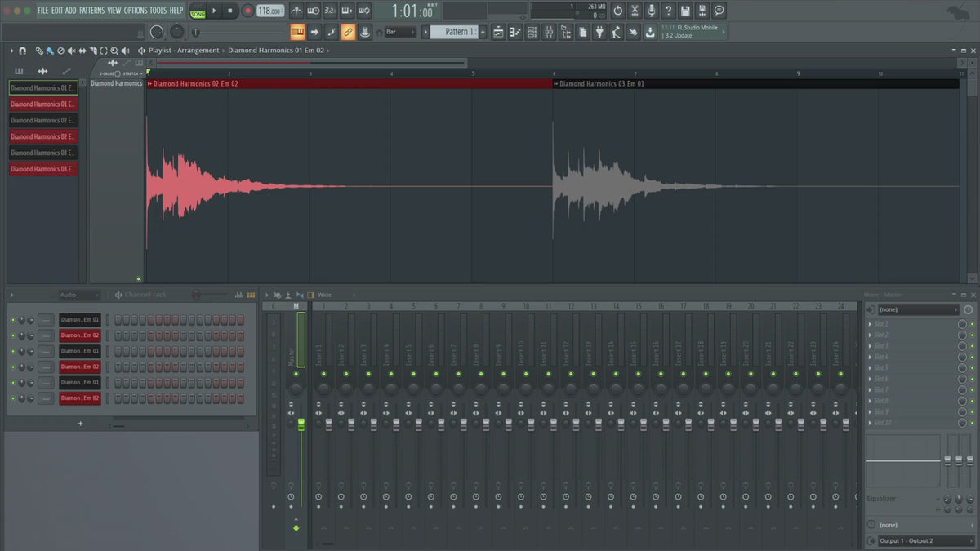Screen dimensions: 980x551
Task: Toggle the link chain icon in the toolbar
Action: point(348,32)
